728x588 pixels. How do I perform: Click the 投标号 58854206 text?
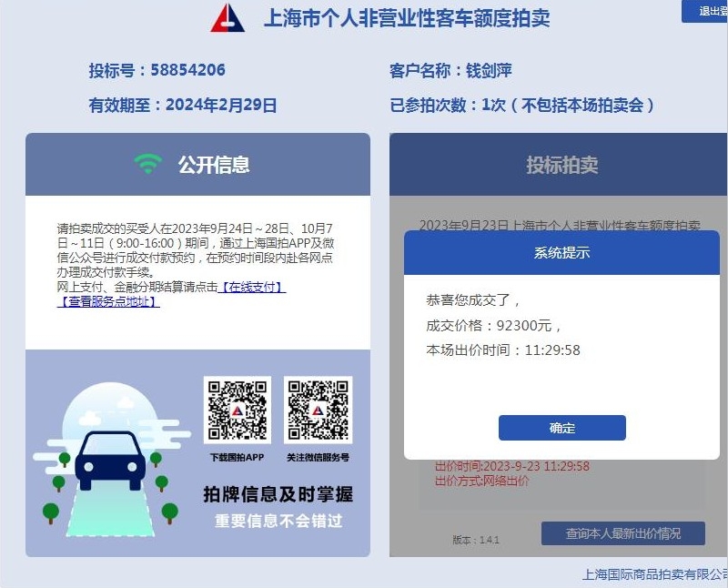[x=157, y=70]
